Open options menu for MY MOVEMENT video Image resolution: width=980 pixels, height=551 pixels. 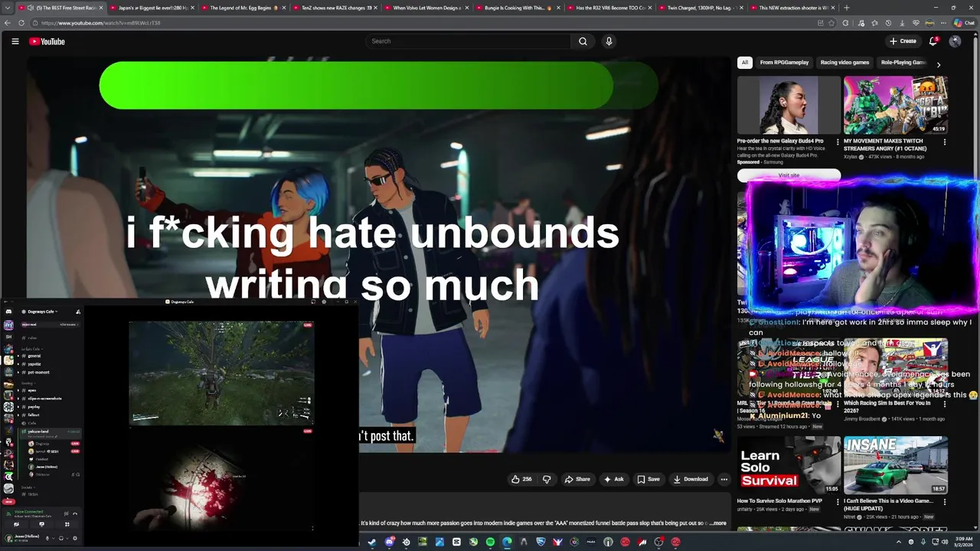944,142
